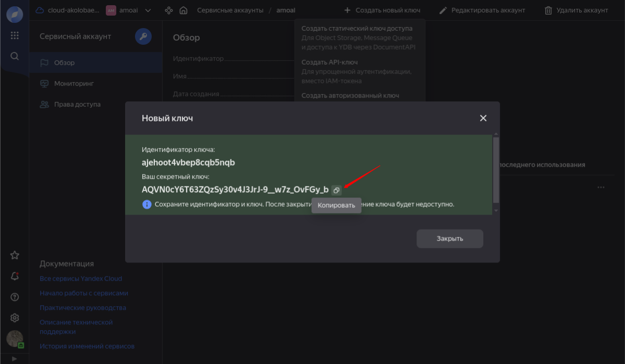This screenshot has width=625, height=364.
Task: Select Права доступа in the side menu
Action: pyautogui.click(x=77, y=104)
